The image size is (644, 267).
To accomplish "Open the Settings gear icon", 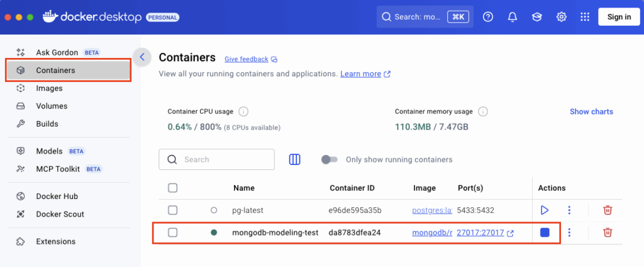I will click(x=561, y=17).
